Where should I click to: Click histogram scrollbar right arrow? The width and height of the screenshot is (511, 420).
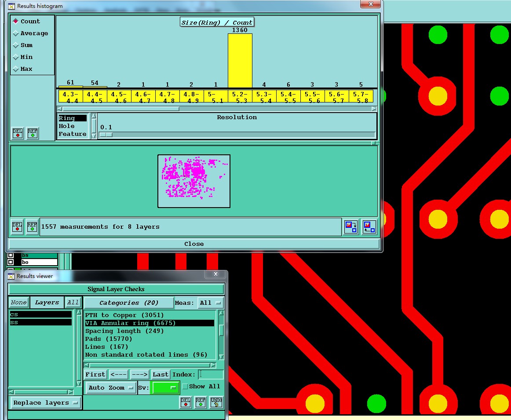(374, 109)
